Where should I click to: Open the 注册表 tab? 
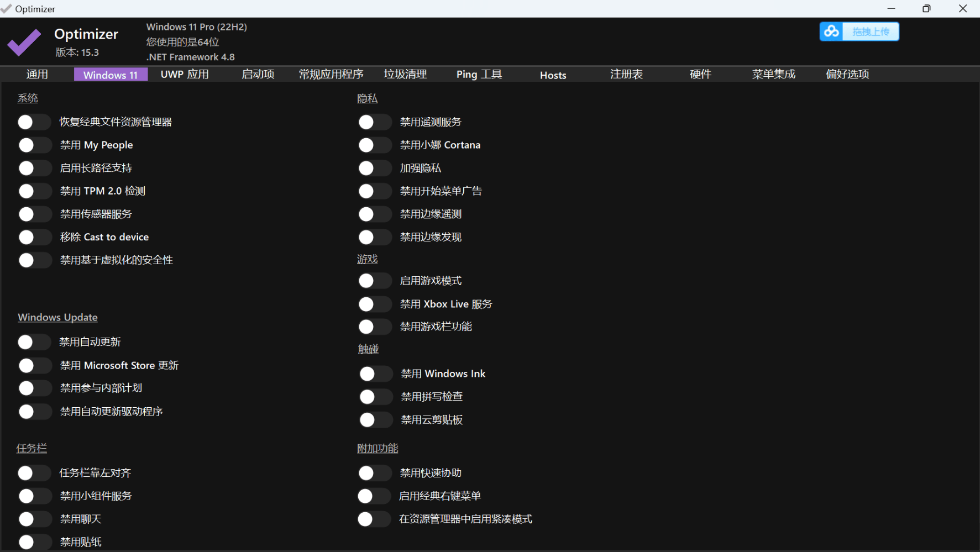[x=626, y=75]
